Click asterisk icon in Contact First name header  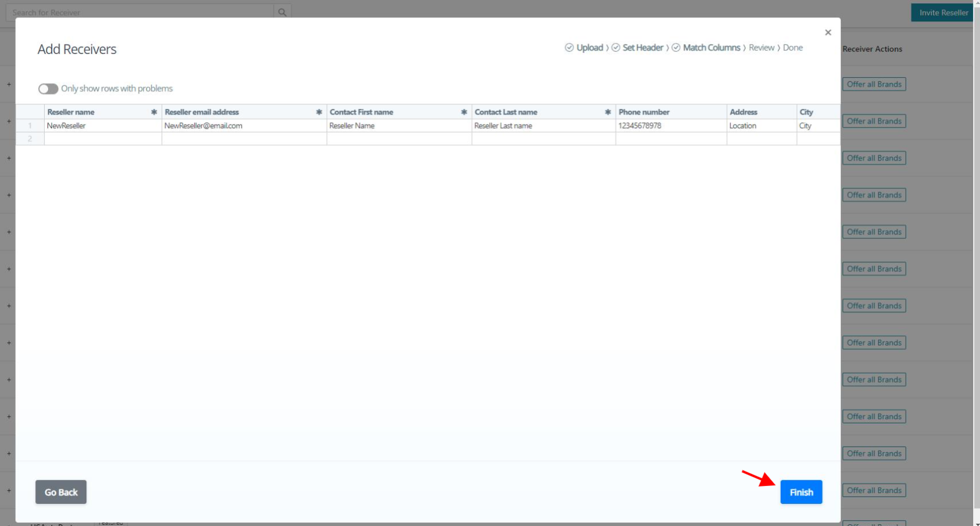tap(464, 112)
